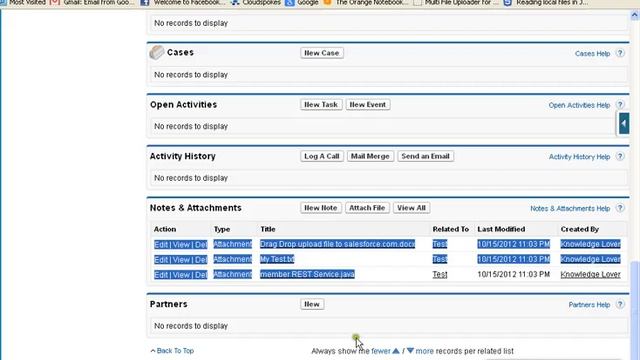Open Knowledge Lover in the member REST Service.java row
Image resolution: width=640 pixels, height=360 pixels.
click(590, 274)
